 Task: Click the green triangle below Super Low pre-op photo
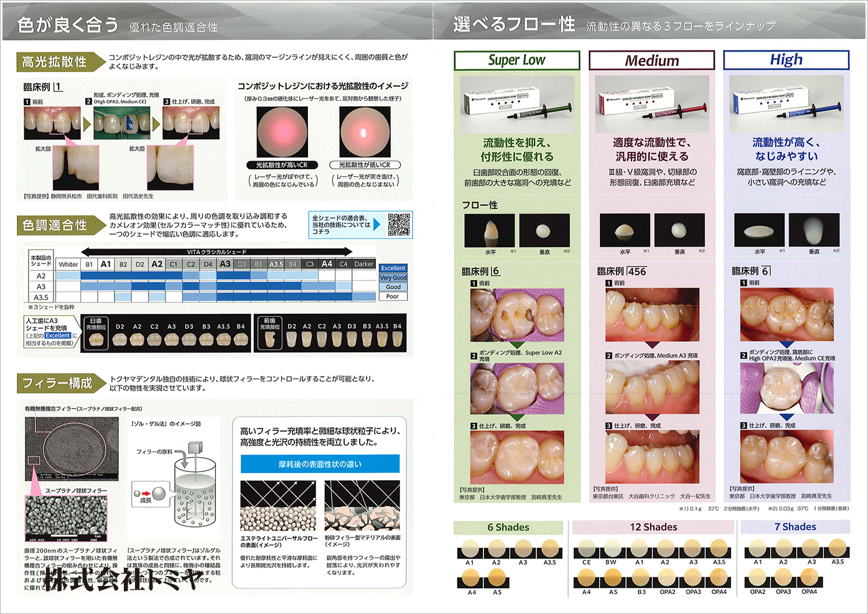click(517, 346)
